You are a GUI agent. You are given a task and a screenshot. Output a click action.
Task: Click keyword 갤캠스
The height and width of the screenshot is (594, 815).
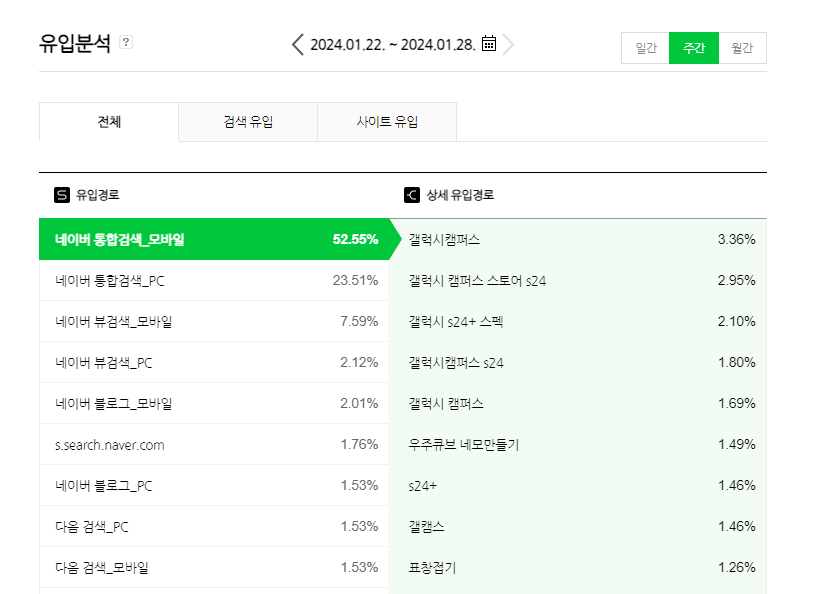(426, 527)
